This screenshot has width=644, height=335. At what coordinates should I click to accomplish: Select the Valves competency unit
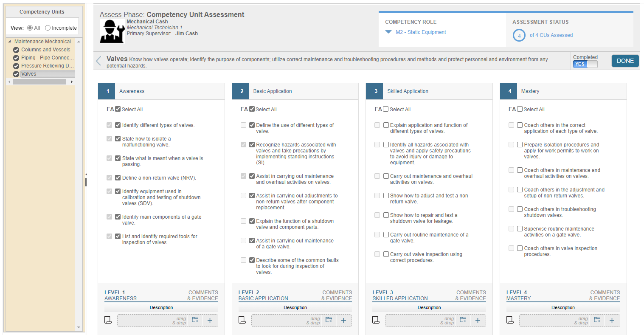[x=29, y=74]
